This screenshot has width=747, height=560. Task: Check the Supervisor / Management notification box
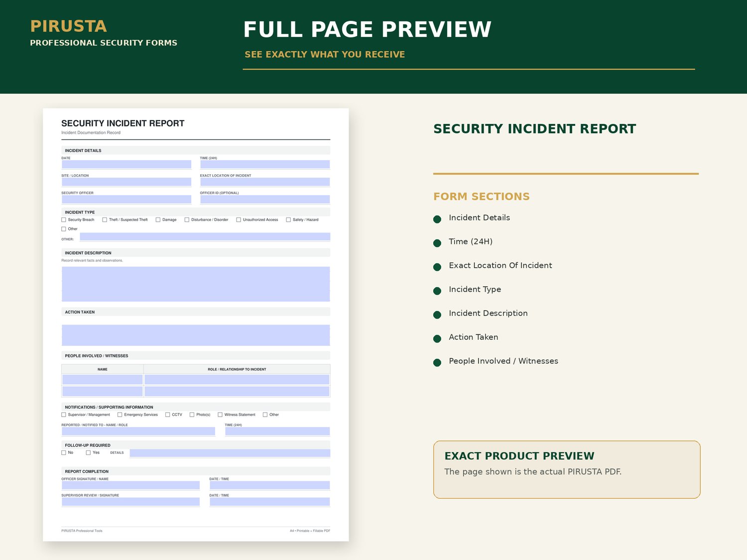click(64, 415)
